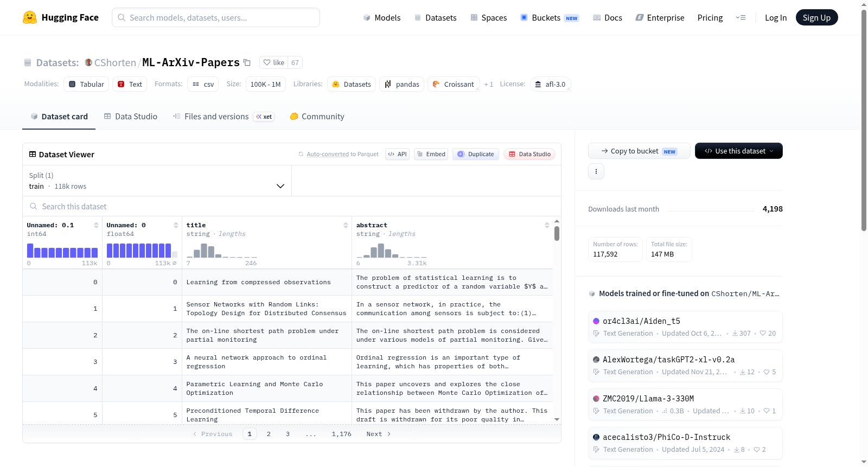This screenshot has height=467, width=868.
Task: Open ZMC2019/Llama-3-330M model
Action: click(685, 405)
